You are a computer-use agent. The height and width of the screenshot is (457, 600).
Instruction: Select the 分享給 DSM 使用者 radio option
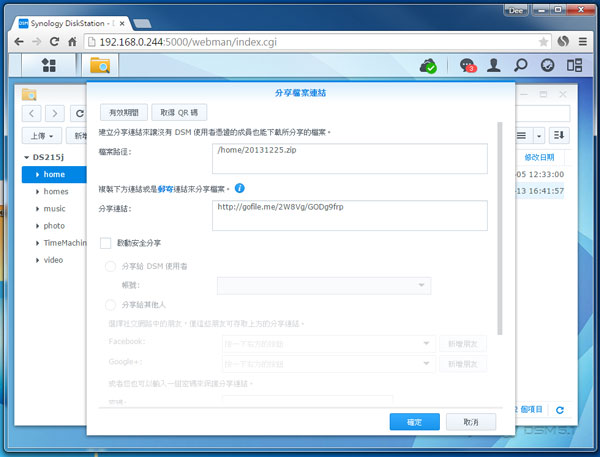110,266
